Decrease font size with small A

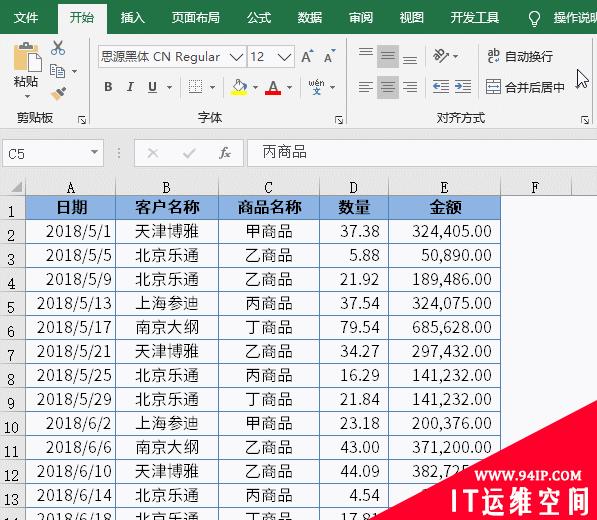329,57
